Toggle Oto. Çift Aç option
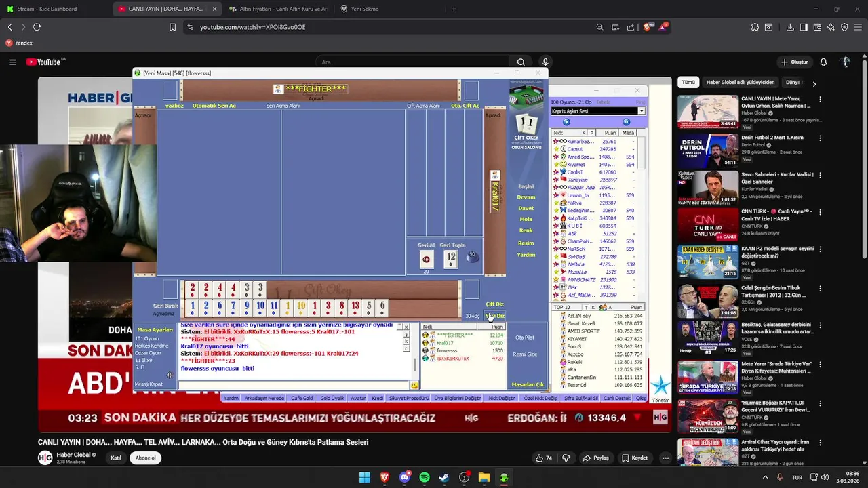Viewport: 868px width, 488px height. pos(465,106)
